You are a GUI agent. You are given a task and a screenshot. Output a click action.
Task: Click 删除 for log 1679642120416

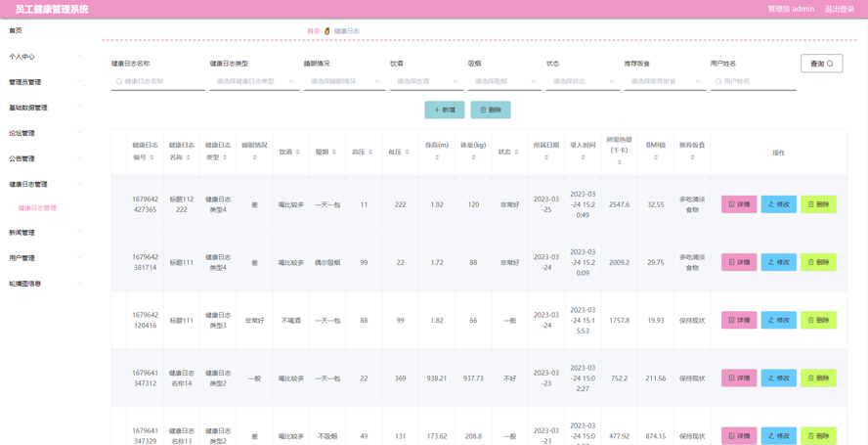(818, 320)
